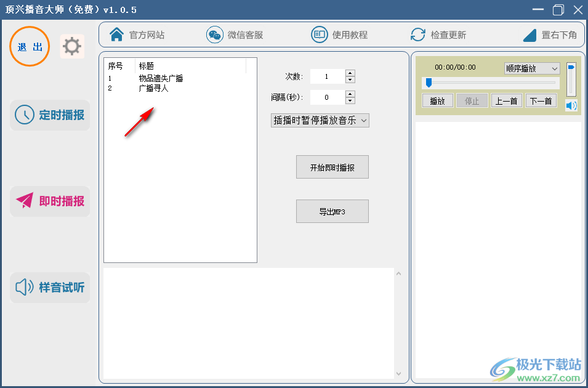588x388 pixels.
Task: Click the 开始即时播报 button
Action: click(x=332, y=166)
